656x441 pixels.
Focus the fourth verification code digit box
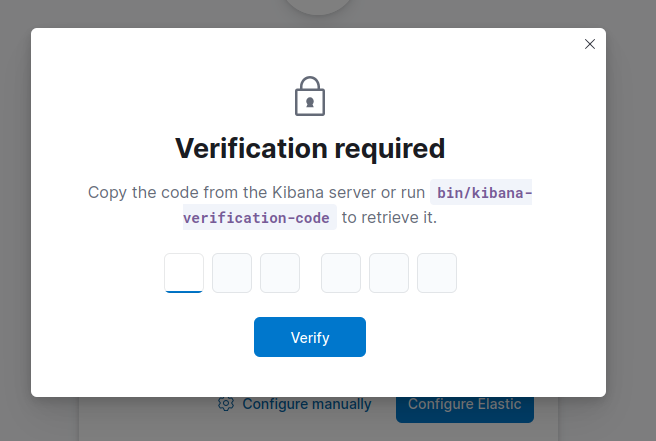click(x=341, y=273)
